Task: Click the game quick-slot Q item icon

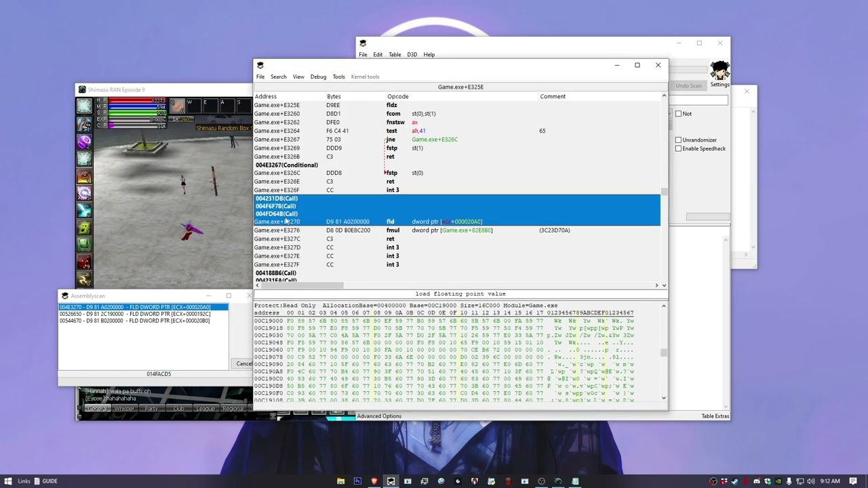Action: click(x=177, y=106)
